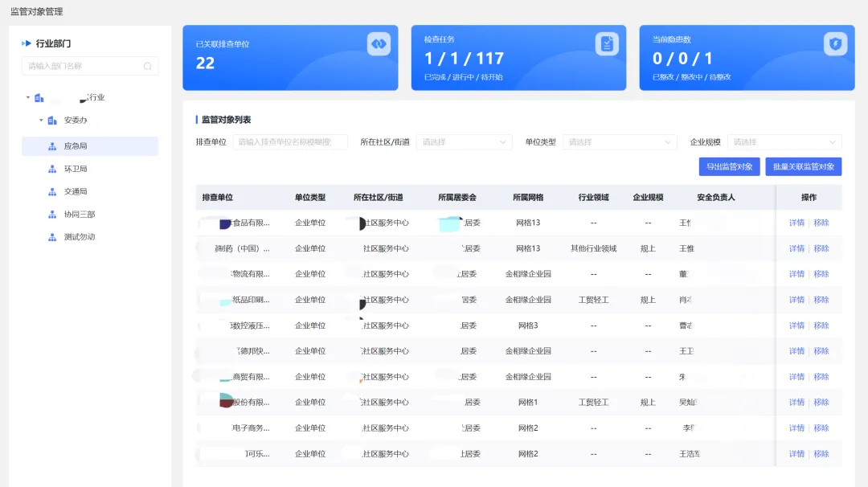The height and width of the screenshot is (487, 868).
Task: Click the 1 / 1 / 117 task count
Action: click(464, 58)
